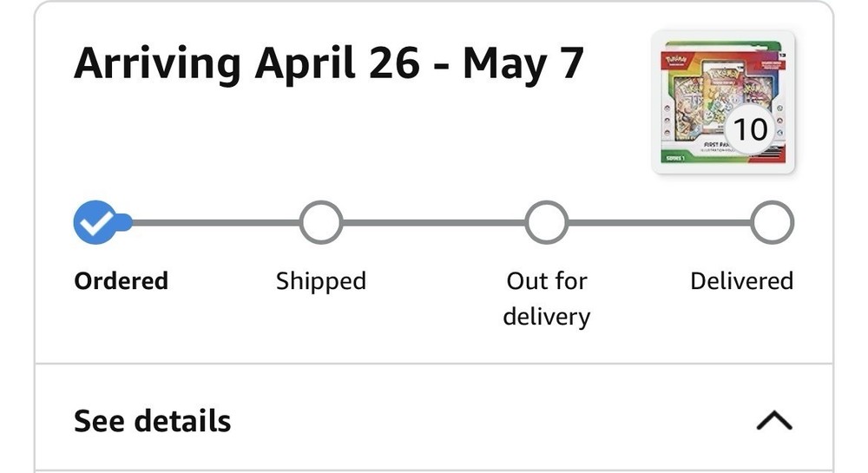Select the Delivered status label
Viewport: 868px width, 473px height.
tap(741, 281)
